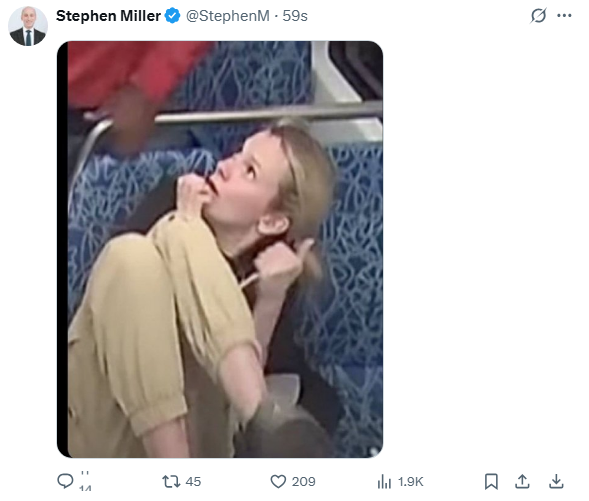
Task: Click the 59s timestamp to open the post
Action: [x=295, y=16]
